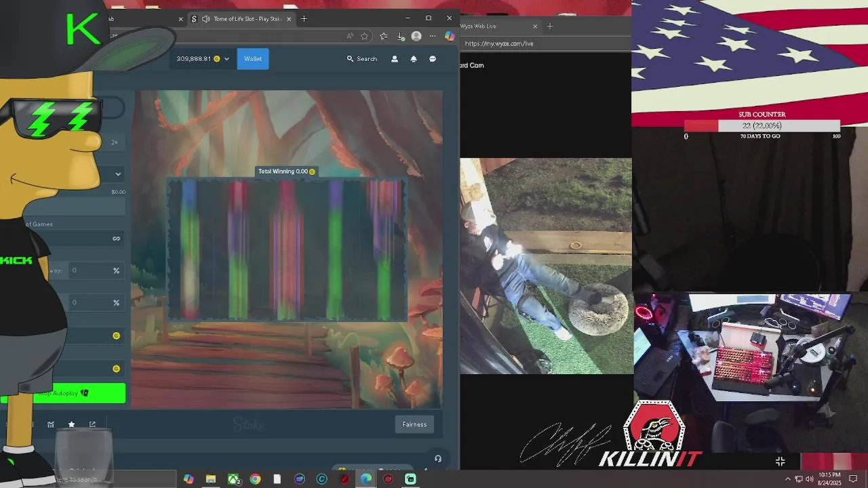The height and width of the screenshot is (488, 868).
Task: Open Copilot from the taskbar
Action: [189, 479]
